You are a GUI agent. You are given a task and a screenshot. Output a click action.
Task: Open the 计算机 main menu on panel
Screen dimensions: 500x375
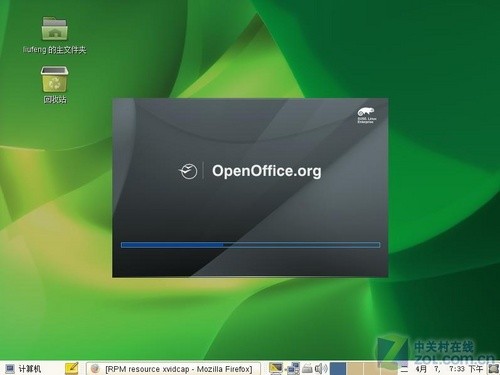click(x=23, y=368)
